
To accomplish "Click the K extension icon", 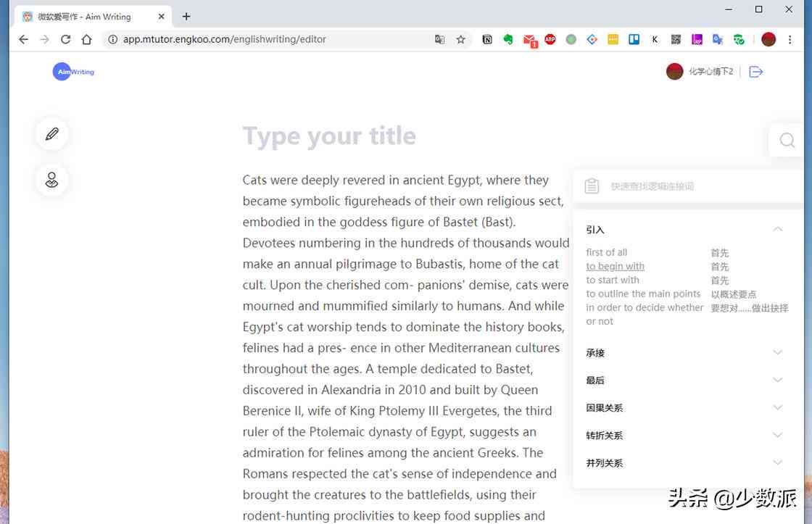I will pos(655,39).
